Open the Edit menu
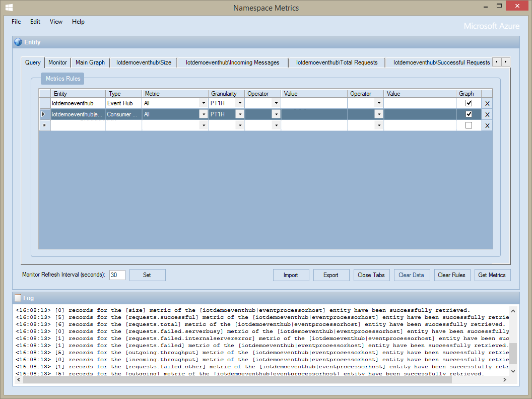Image resolution: width=532 pixels, height=399 pixels. (x=35, y=22)
